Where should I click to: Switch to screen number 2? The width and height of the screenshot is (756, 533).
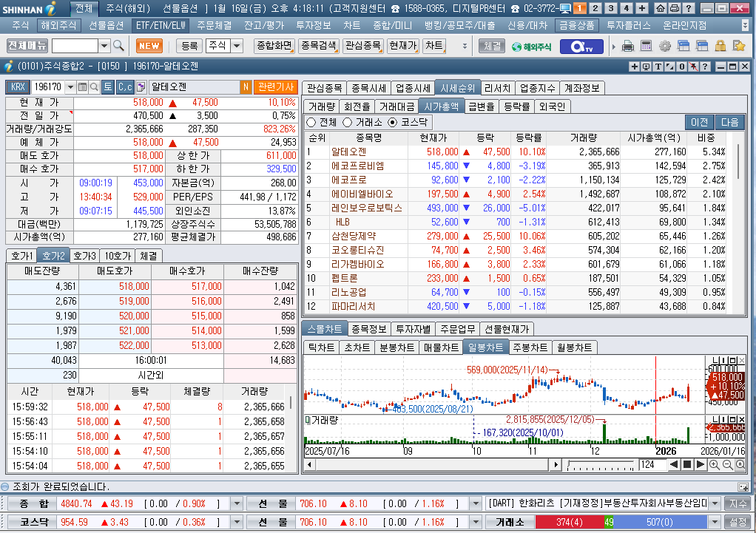(595, 8)
